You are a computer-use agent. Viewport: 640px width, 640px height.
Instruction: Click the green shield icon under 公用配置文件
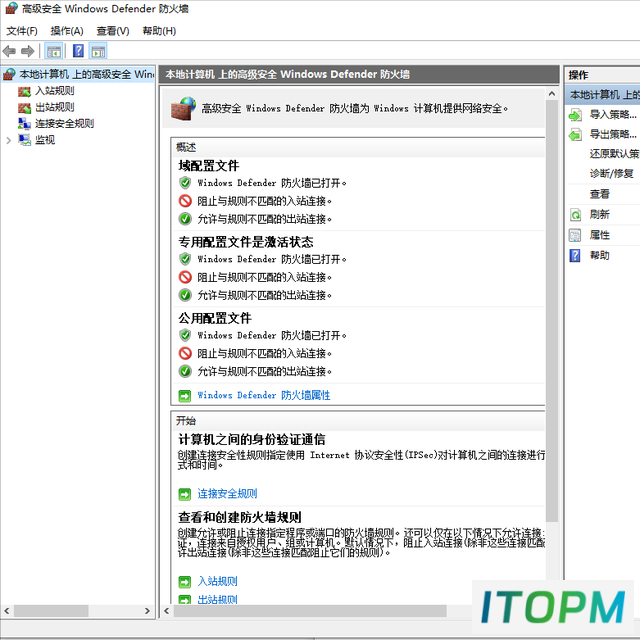(x=185, y=335)
